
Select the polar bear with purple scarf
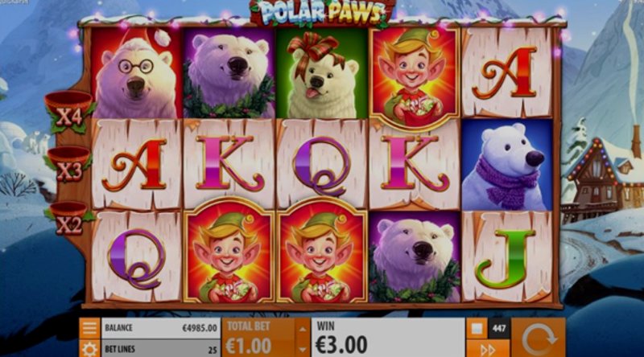[x=507, y=165]
